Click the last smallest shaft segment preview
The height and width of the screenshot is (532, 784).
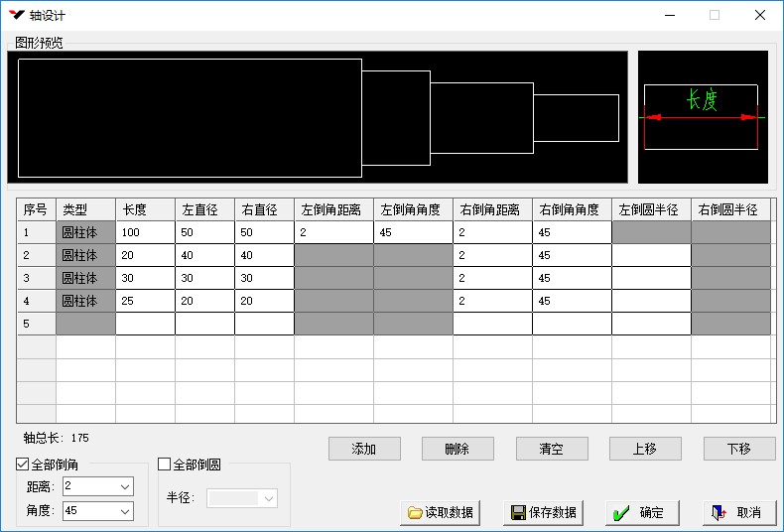pos(576,118)
